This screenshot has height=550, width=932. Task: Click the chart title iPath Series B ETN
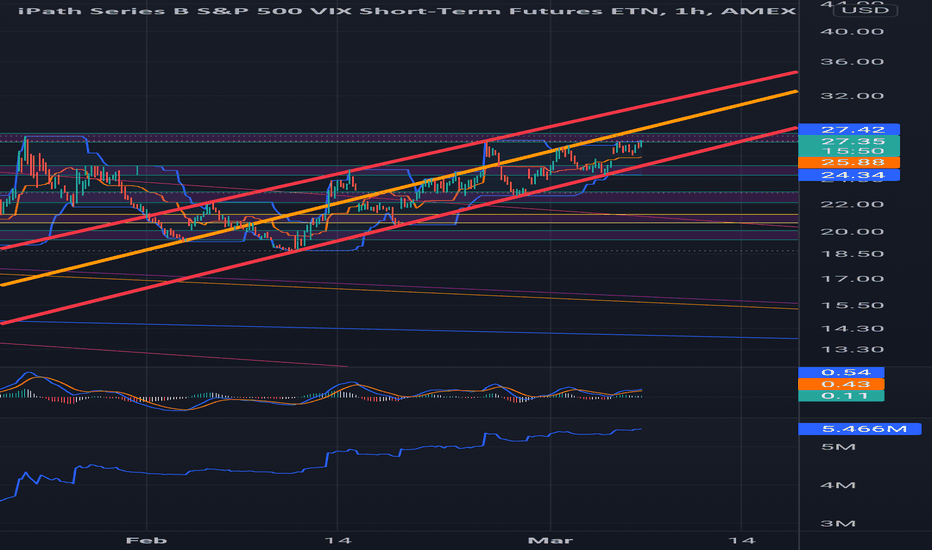pos(407,11)
